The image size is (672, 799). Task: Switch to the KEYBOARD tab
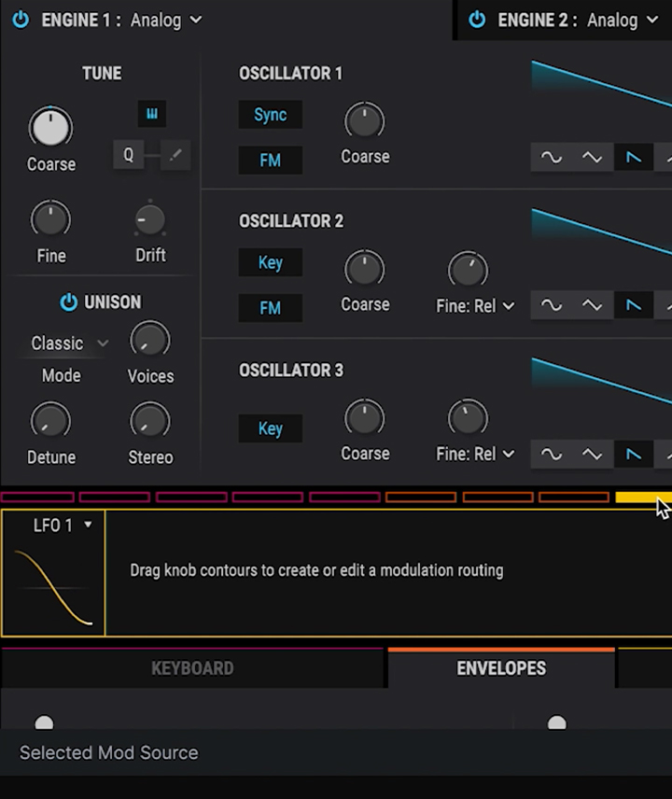pyautogui.click(x=192, y=668)
